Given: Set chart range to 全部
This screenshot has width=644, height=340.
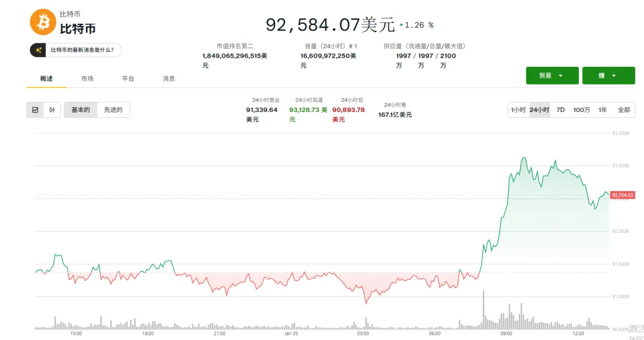Looking at the screenshot, I should pyautogui.click(x=624, y=110).
